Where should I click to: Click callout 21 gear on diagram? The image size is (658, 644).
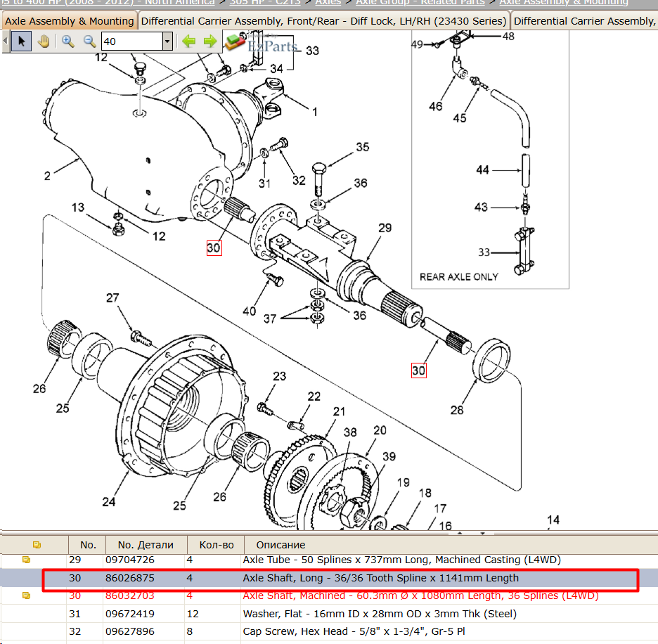pyautogui.click(x=339, y=411)
